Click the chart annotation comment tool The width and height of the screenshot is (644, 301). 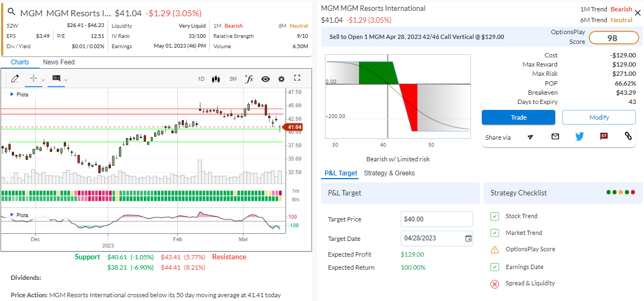(x=56, y=78)
